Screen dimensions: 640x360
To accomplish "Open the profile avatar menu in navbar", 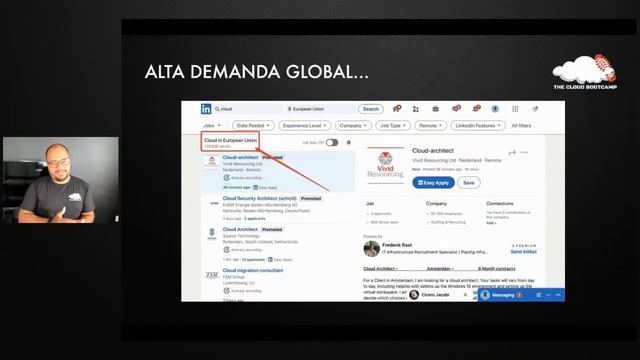I will pos(495,109).
